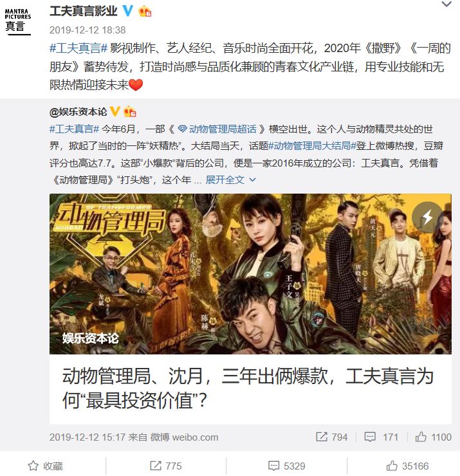Click the crown membership badge beside 工夫真言影业
The height and width of the screenshot is (476, 460).
pyautogui.click(x=145, y=12)
